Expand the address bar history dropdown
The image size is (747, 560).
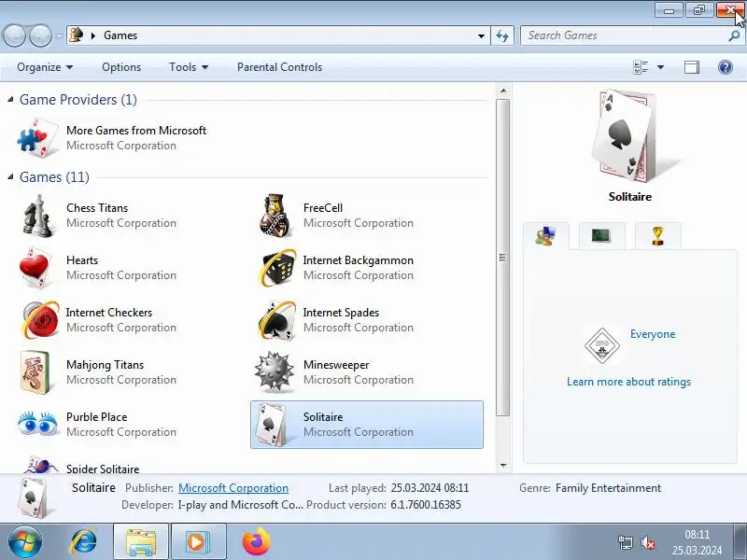click(x=481, y=35)
